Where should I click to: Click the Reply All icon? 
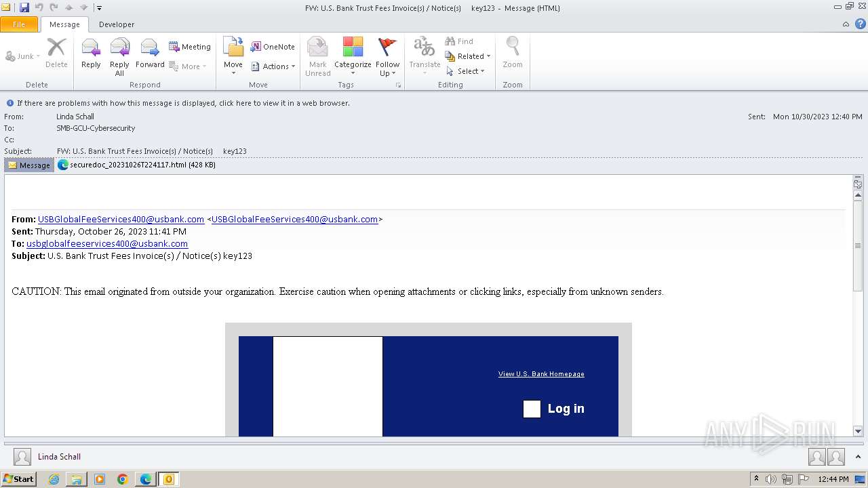pos(119,56)
